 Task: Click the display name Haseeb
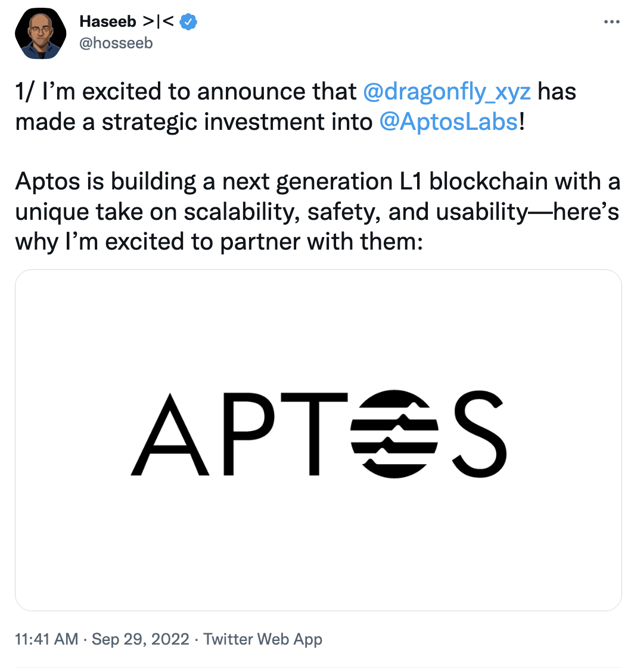[107, 23]
